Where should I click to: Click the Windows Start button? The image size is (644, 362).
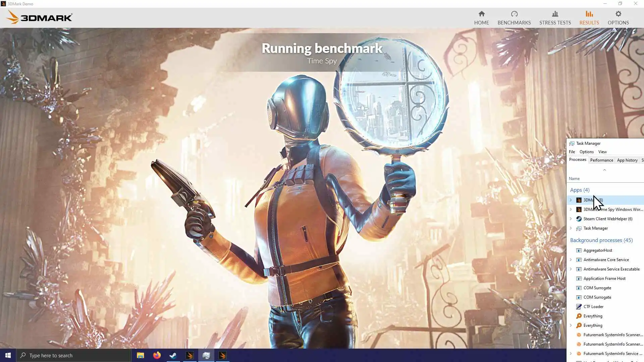point(8,355)
